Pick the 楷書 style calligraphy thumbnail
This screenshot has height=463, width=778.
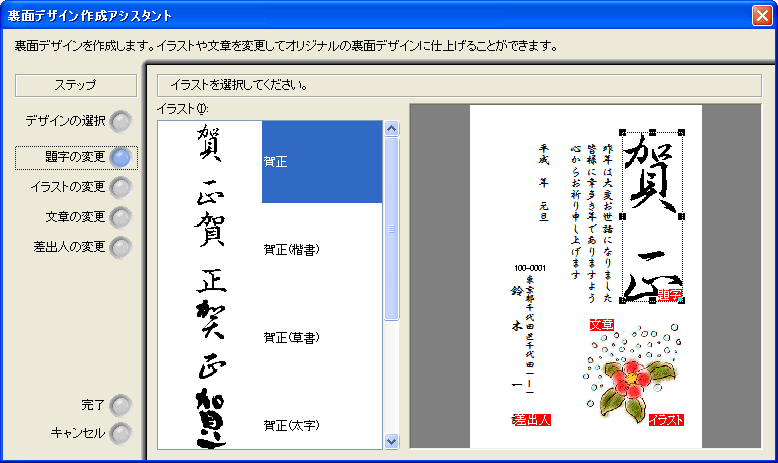pos(211,252)
